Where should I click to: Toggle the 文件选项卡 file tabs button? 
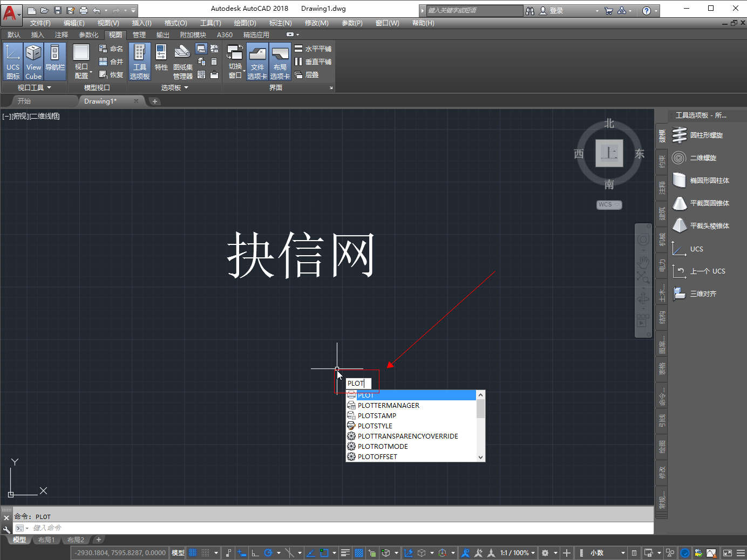click(x=257, y=62)
